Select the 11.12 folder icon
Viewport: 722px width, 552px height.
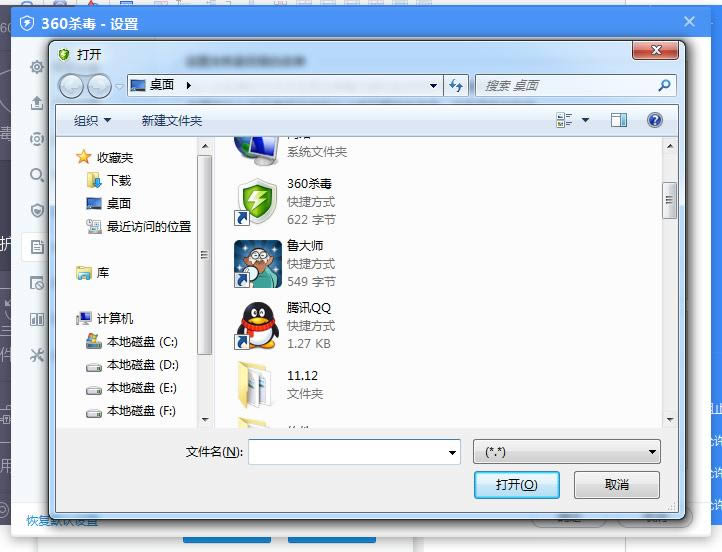257,385
